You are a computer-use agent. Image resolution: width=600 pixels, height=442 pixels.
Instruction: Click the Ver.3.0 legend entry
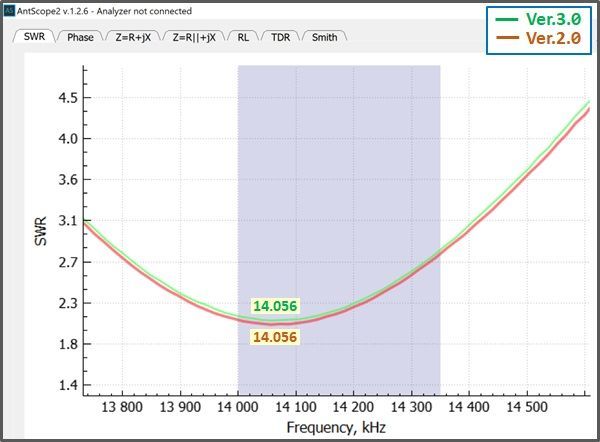(x=539, y=19)
